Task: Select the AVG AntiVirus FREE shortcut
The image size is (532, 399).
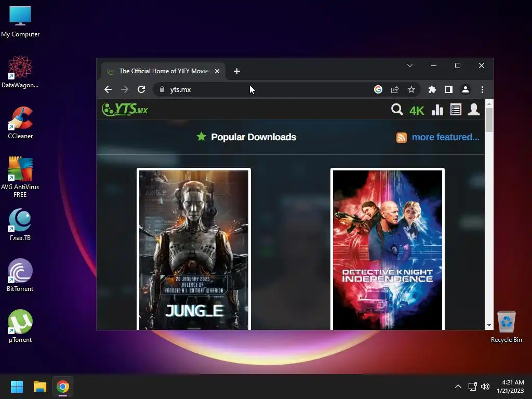Action: pos(20,177)
